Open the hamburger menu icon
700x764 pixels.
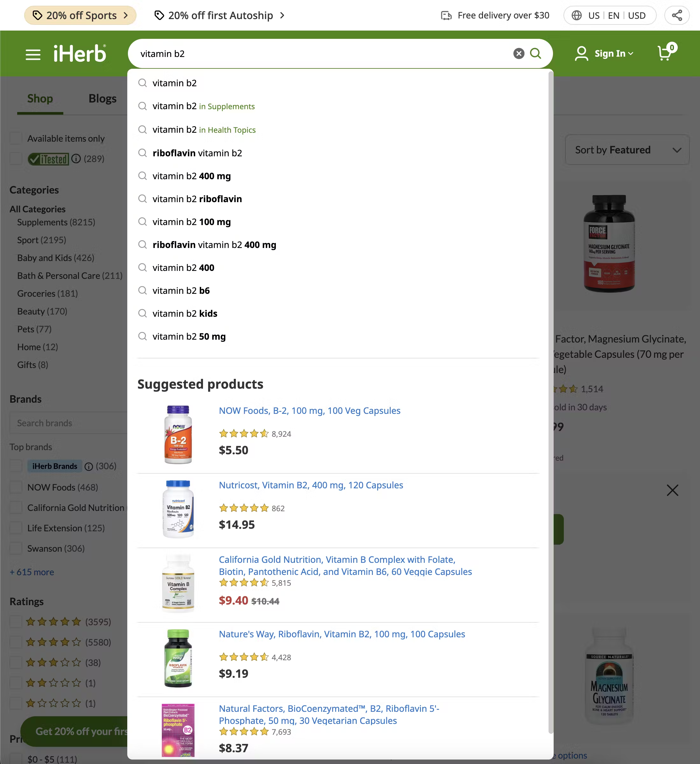pyautogui.click(x=33, y=54)
